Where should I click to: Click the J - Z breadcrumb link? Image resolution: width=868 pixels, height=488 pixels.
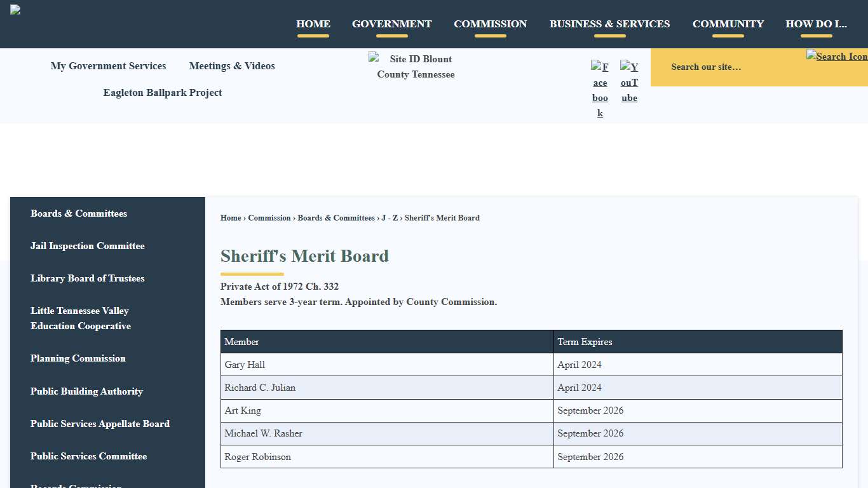pos(389,218)
